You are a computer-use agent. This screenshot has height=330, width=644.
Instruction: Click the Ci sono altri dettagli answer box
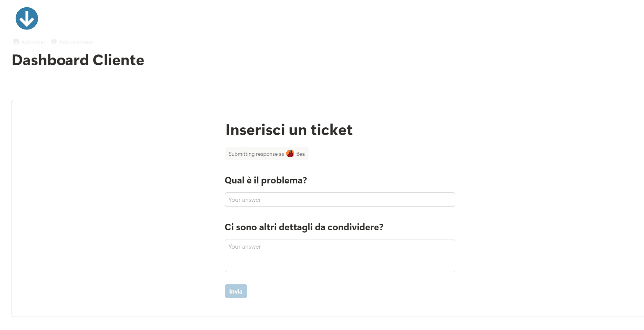point(339,255)
